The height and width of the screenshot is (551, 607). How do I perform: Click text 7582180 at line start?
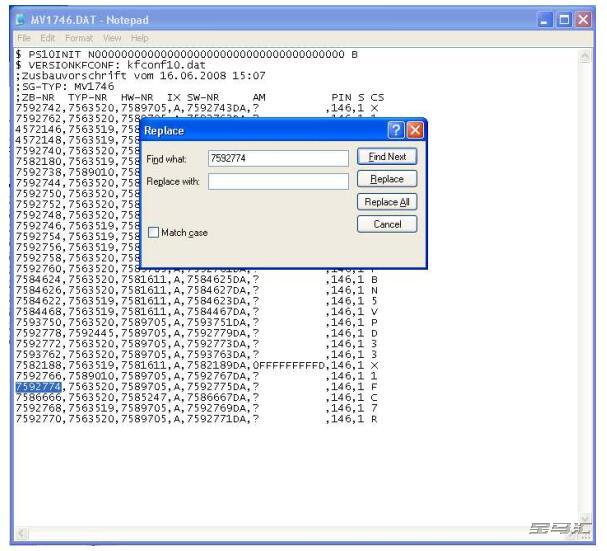(x=38, y=161)
